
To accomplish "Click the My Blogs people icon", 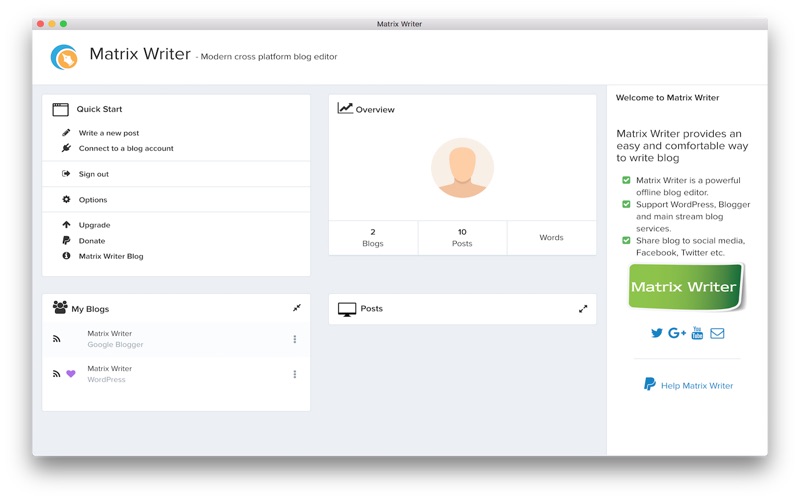I will click(60, 307).
